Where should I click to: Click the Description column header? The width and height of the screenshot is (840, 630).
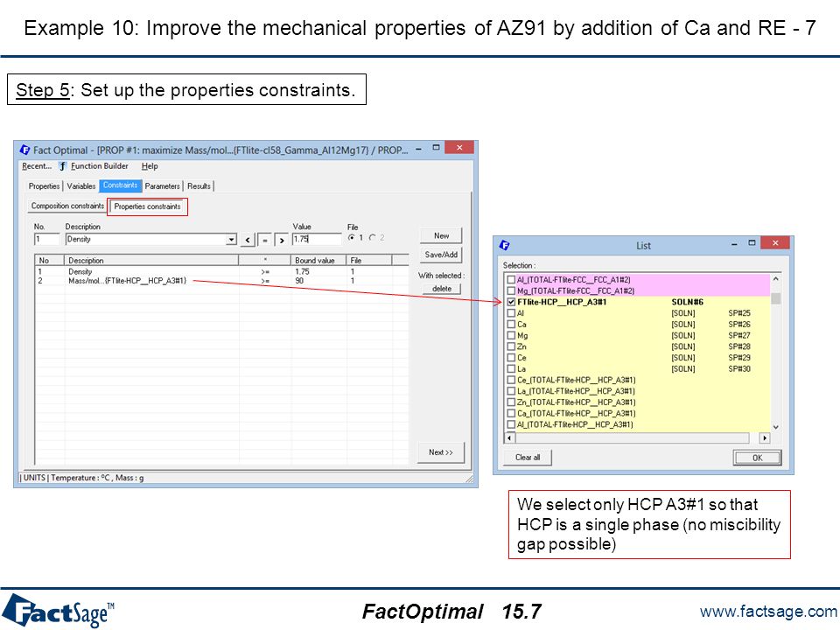[151, 261]
